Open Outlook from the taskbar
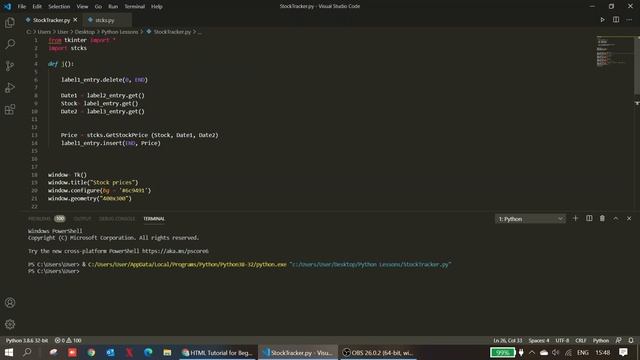This screenshot has height=360, width=640. tap(110, 352)
